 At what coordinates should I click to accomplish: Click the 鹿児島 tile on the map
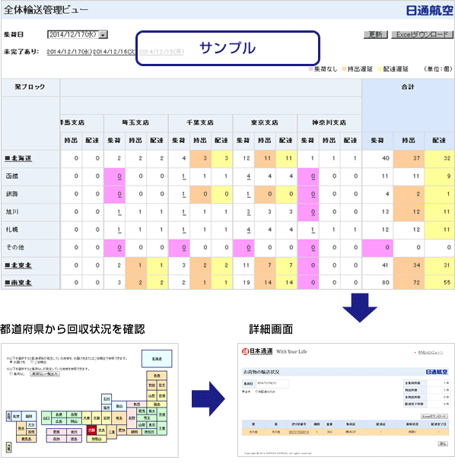point(27,439)
